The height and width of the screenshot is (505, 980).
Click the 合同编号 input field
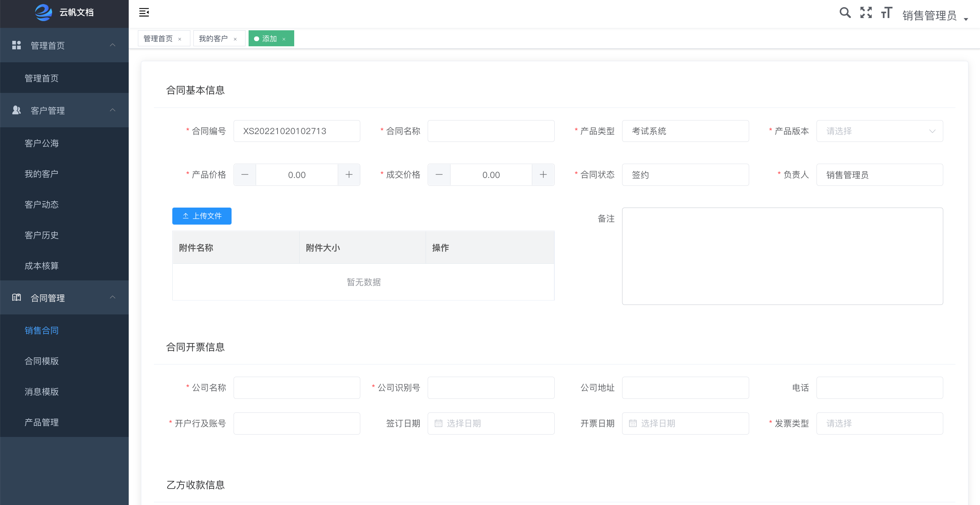coord(297,131)
